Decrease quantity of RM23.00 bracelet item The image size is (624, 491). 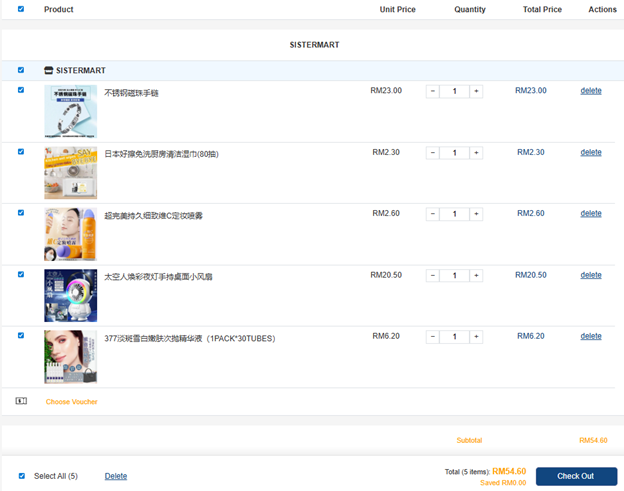(433, 91)
